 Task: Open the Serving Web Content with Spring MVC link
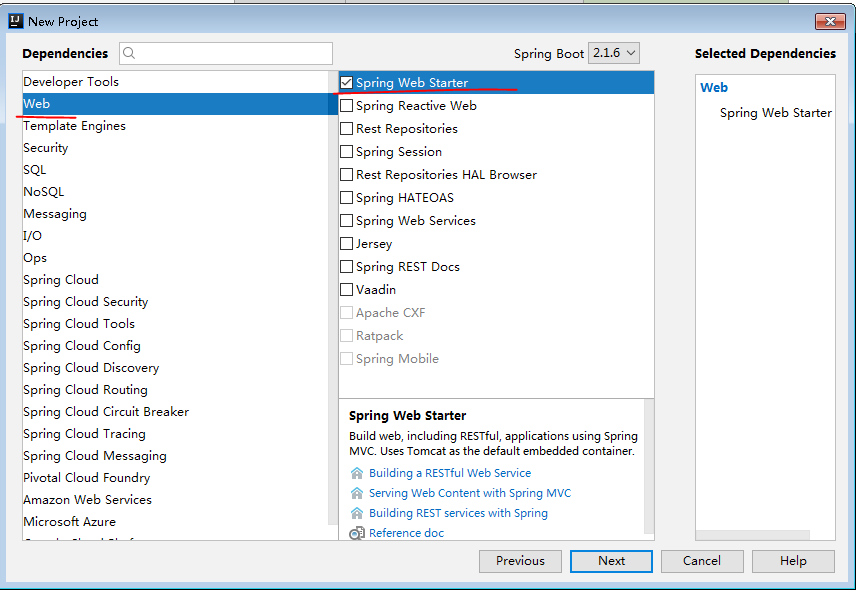pos(470,493)
